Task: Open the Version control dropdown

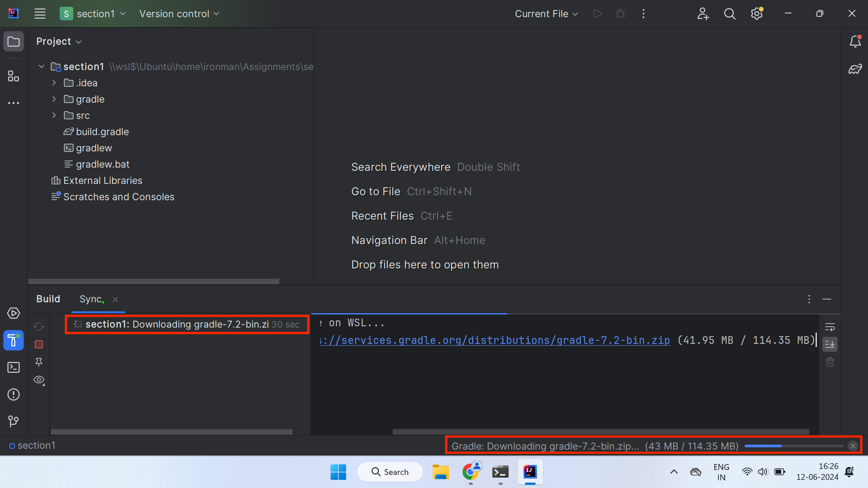Action: coord(179,14)
